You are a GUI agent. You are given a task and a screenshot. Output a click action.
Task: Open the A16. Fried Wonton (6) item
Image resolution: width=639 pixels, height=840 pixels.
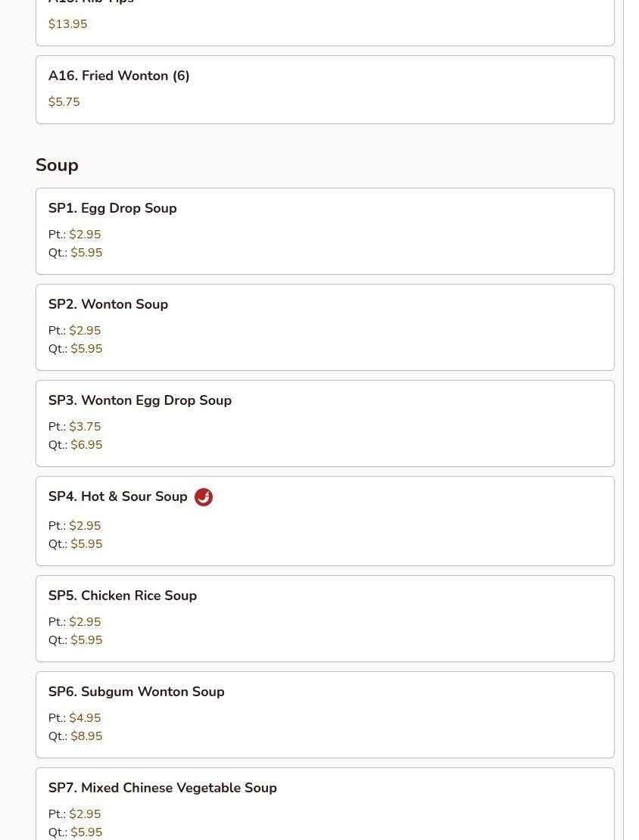pyautogui.click(x=119, y=76)
